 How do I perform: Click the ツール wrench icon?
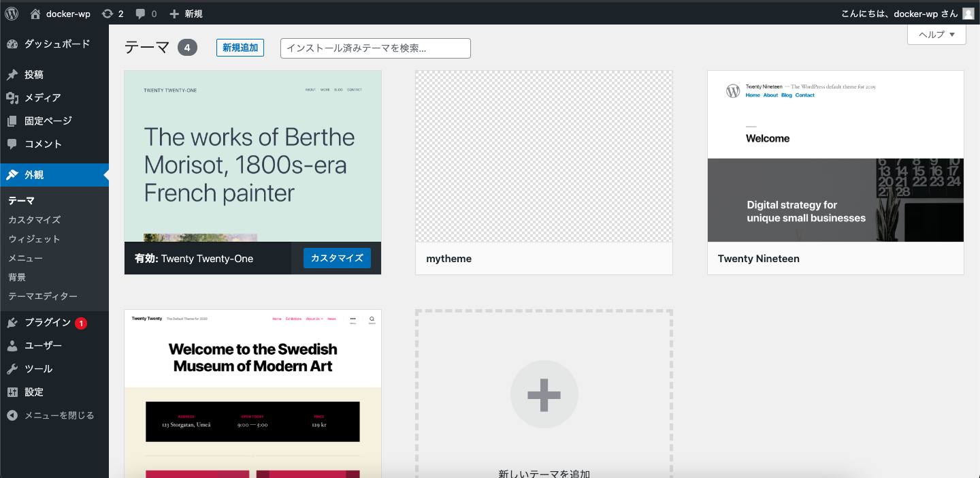click(12, 369)
